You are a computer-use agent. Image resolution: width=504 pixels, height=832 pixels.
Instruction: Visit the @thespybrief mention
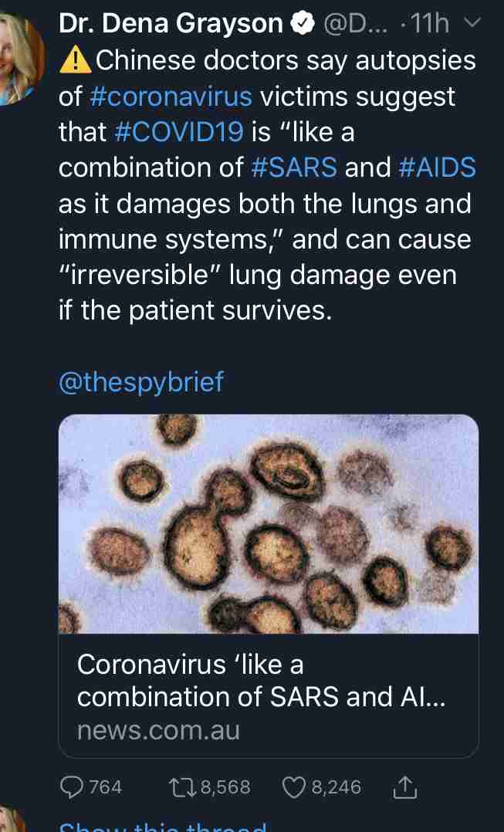pos(141,383)
